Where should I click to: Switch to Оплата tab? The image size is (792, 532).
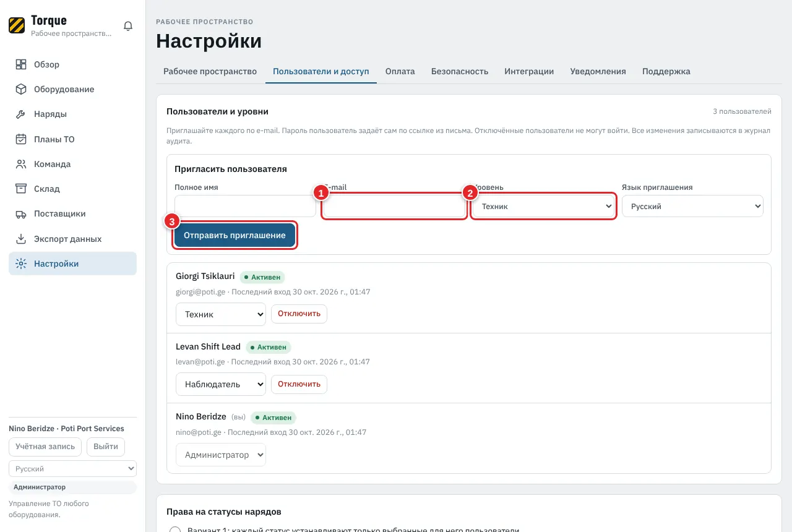[x=400, y=71]
